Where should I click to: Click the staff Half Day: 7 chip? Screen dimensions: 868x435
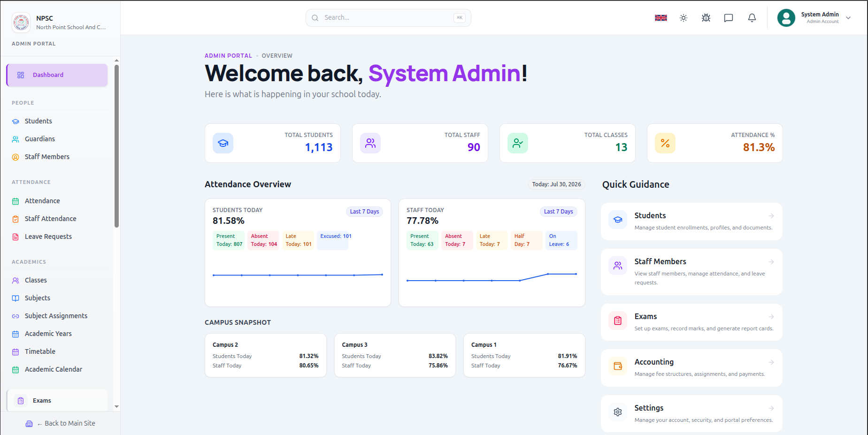point(526,240)
